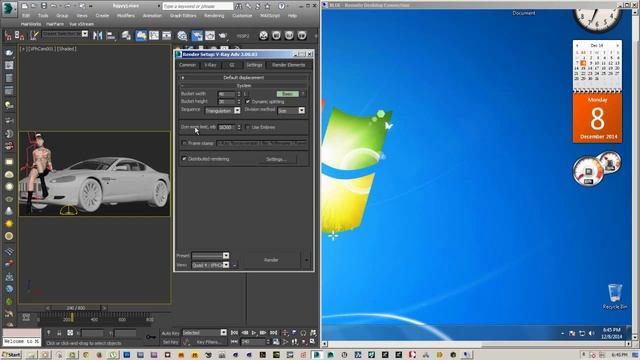Click the time slider handle showing 240 / 800
The image size is (640, 360).
click(x=76, y=308)
